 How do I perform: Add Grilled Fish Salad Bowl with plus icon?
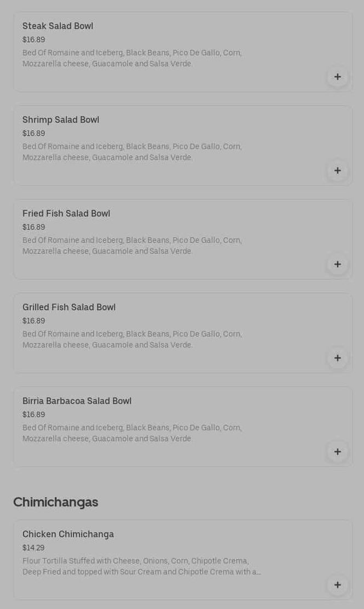[x=338, y=358]
